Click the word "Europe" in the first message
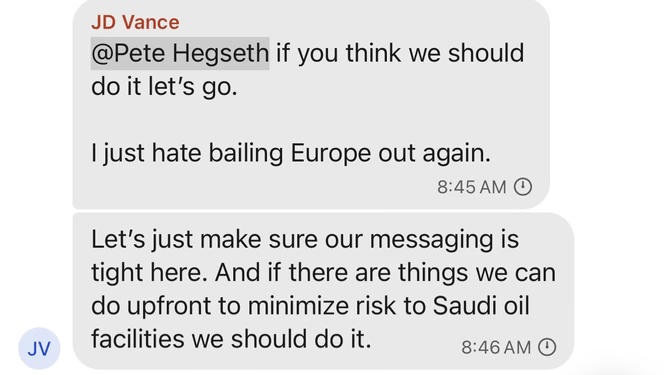Screen dimensions: 665x375 [x=331, y=154]
